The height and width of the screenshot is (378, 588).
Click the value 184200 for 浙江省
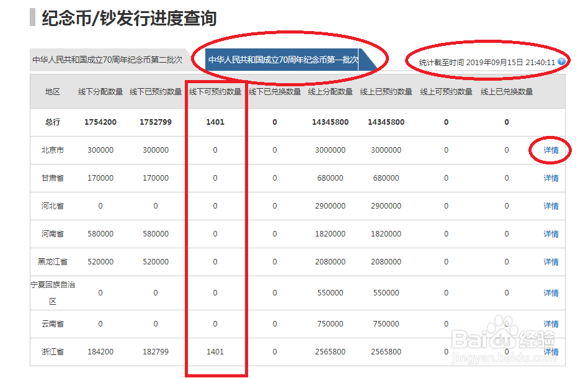pyautogui.click(x=100, y=352)
